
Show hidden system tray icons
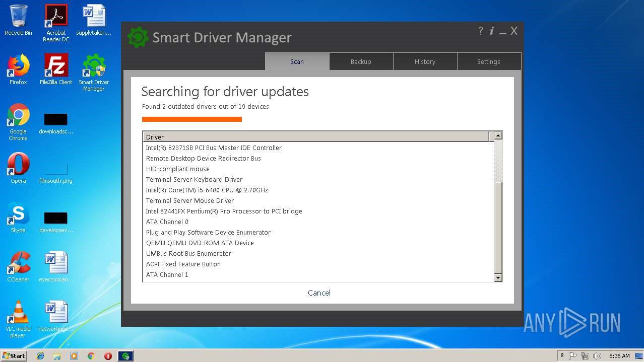(x=562, y=355)
